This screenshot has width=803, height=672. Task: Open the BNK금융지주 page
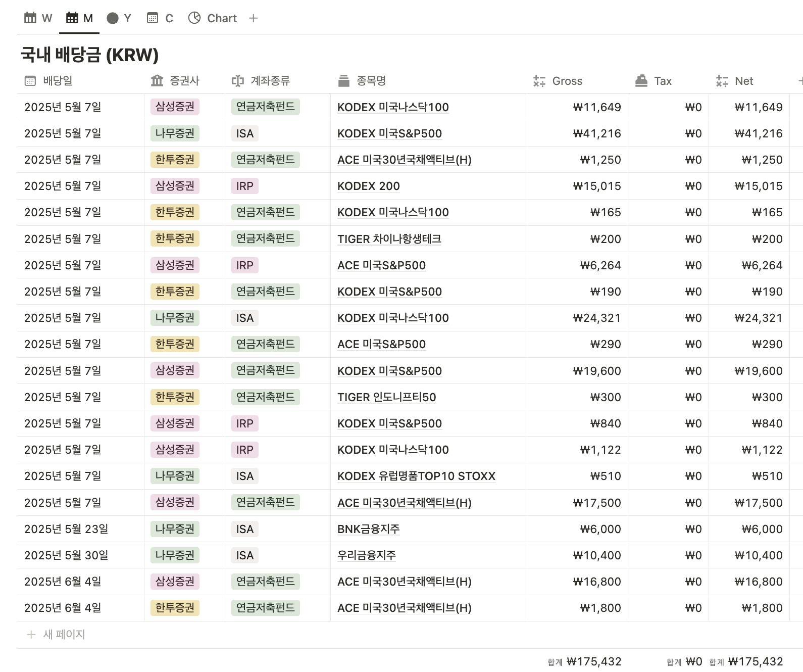pos(369,529)
